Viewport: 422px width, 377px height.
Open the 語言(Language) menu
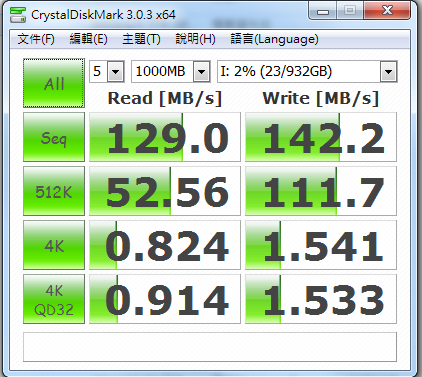coord(275,39)
